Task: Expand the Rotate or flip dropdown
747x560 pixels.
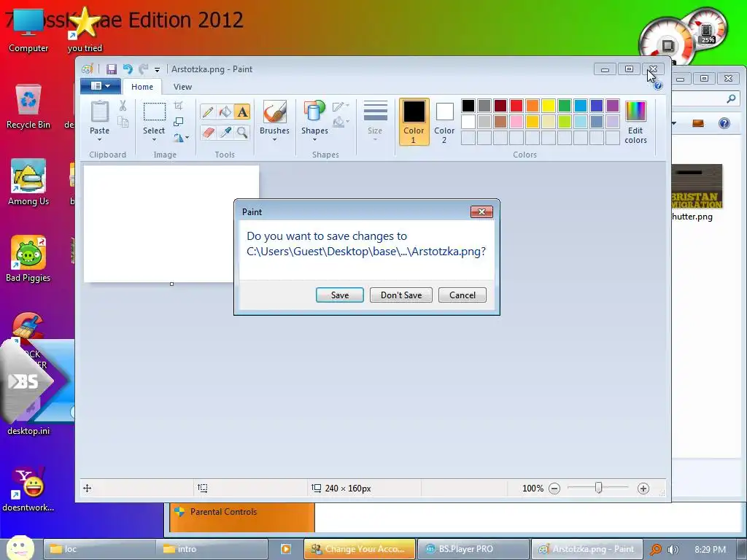Action: 181,138
